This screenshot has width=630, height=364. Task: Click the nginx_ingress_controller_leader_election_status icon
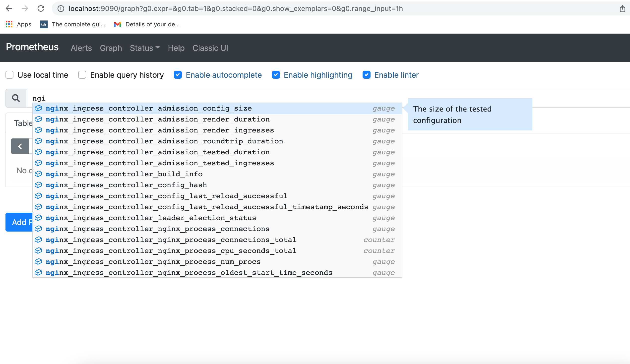click(39, 218)
